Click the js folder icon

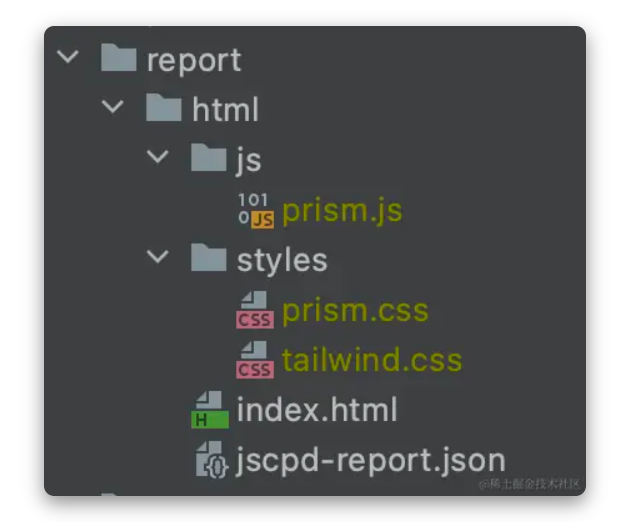click(208, 157)
